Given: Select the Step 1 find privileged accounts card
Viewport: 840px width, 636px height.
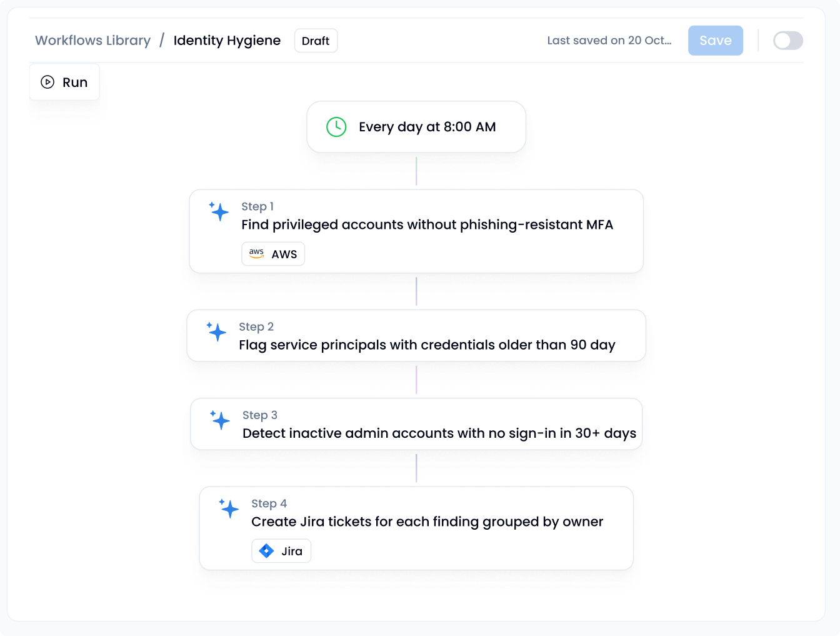Looking at the screenshot, I should (x=427, y=225).
